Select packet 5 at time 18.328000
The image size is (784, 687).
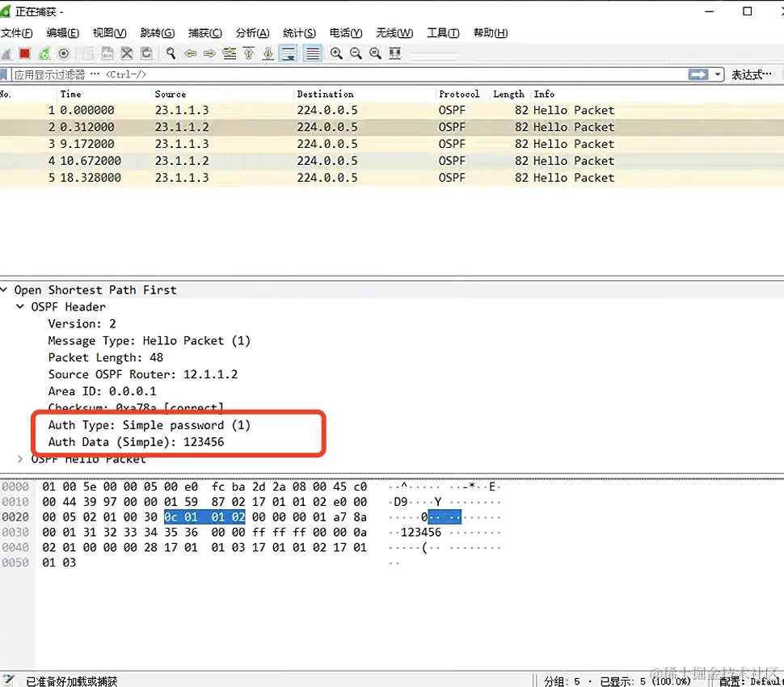pos(392,178)
